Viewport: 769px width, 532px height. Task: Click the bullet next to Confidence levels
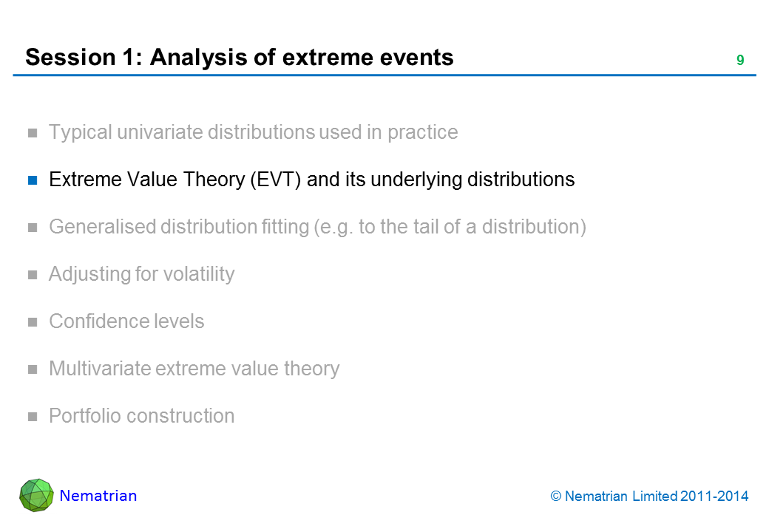click(x=33, y=322)
